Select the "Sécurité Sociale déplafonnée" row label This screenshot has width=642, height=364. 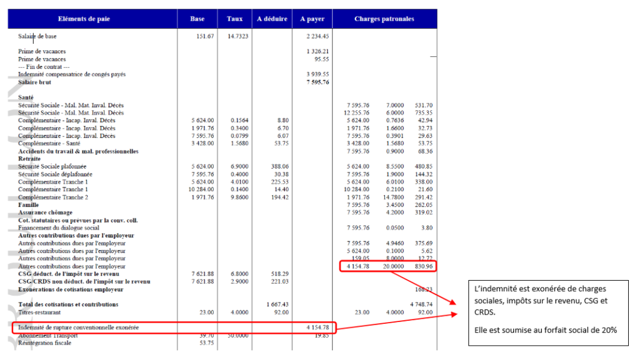pyautogui.click(x=55, y=174)
